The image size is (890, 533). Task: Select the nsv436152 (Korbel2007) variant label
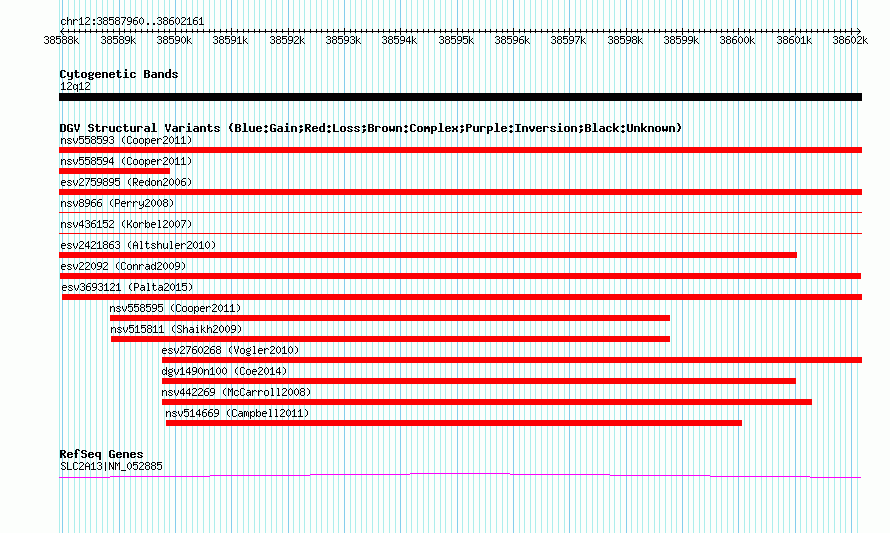[126, 224]
